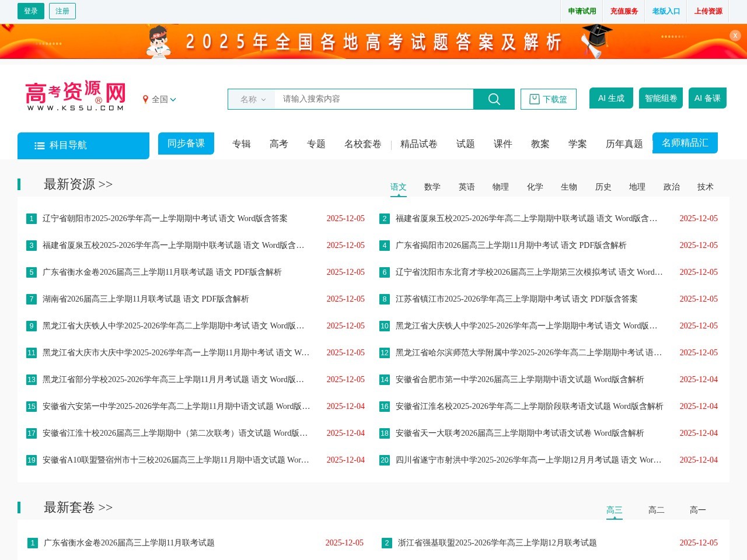The image size is (747, 560).
Task: Open the 登录 login button
Action: (30, 10)
